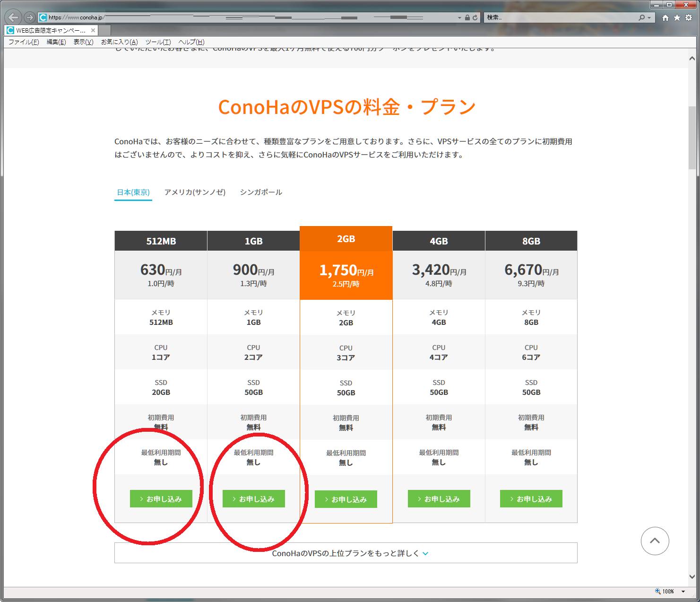Click the 3,420円/月 price
The image size is (700, 602).
click(x=439, y=270)
